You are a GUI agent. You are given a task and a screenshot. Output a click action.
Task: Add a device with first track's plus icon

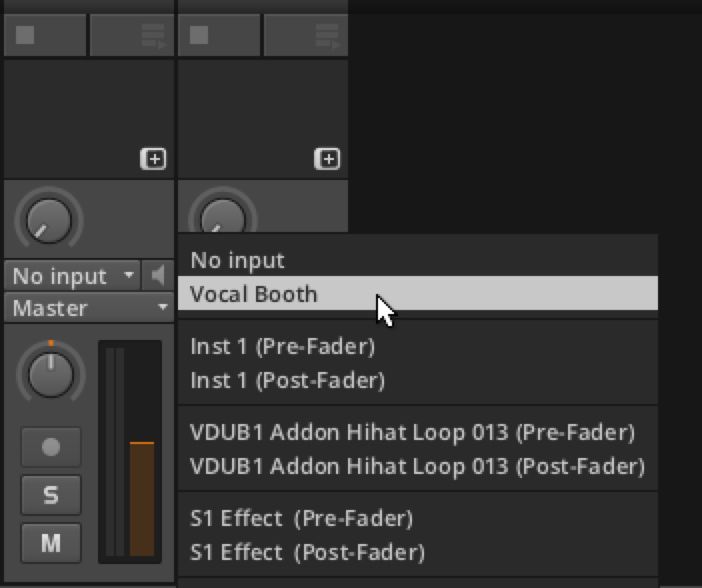(154, 159)
